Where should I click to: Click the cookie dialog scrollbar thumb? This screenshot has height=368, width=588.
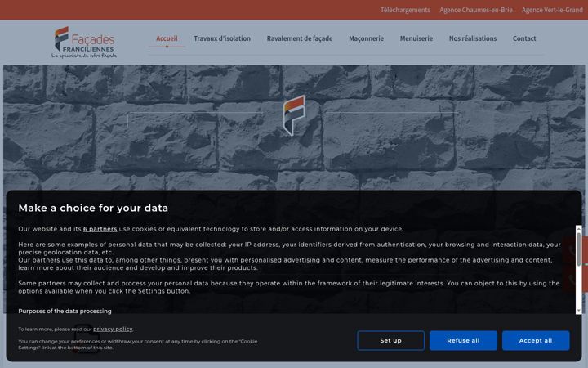point(579,249)
